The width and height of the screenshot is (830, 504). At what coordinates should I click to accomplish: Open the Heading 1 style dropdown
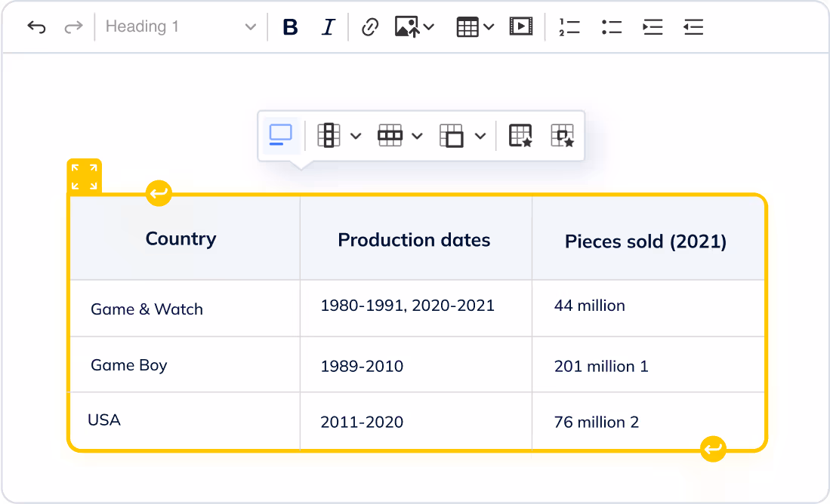click(181, 27)
